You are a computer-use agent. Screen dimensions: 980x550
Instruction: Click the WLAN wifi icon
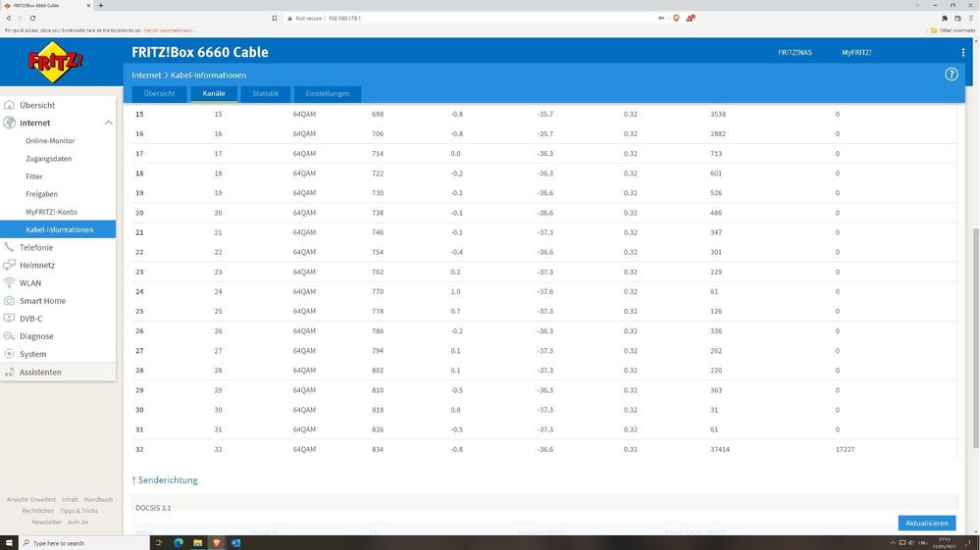[x=10, y=282]
